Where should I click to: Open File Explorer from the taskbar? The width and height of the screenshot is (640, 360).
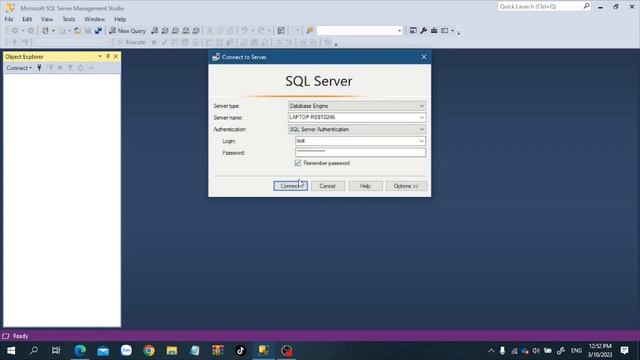point(172,350)
